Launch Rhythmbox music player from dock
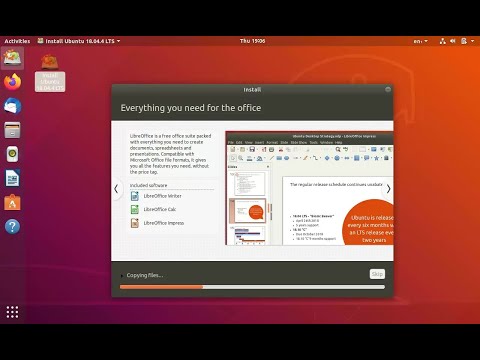480x360 pixels. click(12, 154)
